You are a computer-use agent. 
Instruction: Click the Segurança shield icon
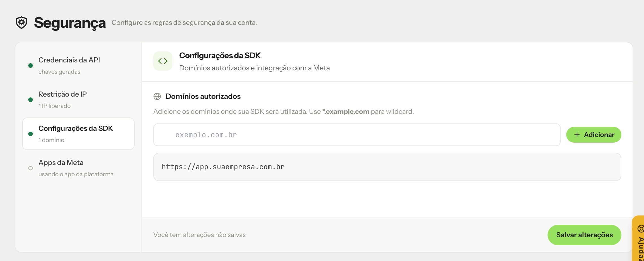tap(21, 23)
